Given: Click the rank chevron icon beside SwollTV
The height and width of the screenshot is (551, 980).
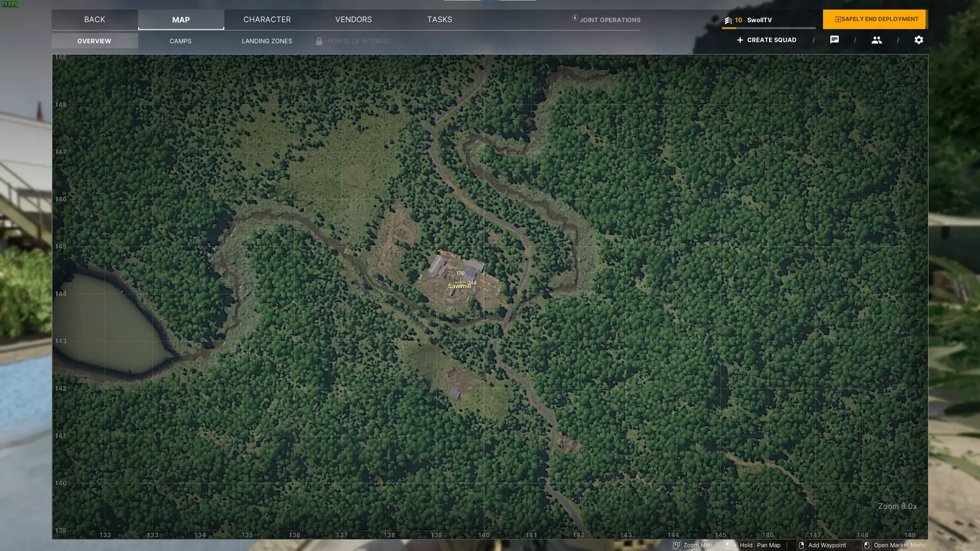Looking at the screenshot, I should 728,20.
